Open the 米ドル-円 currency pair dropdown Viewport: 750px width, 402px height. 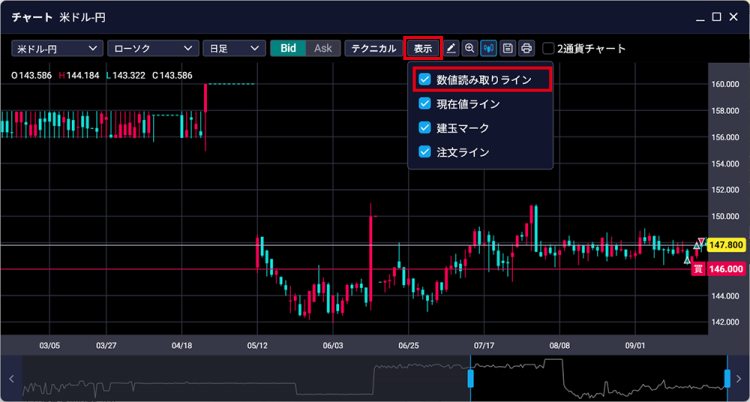57,48
